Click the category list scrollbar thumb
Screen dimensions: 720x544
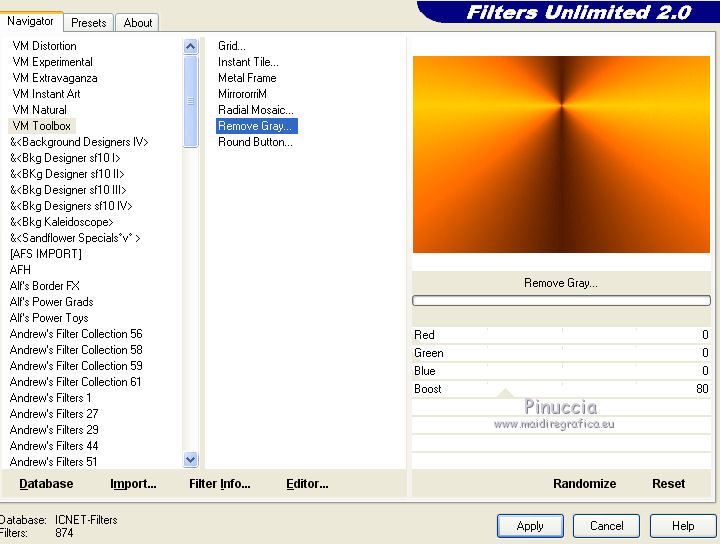pos(191,101)
